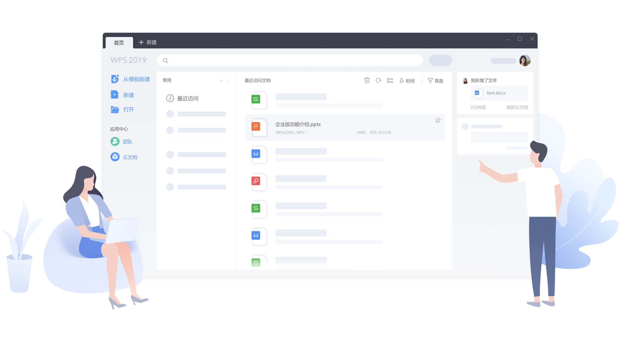Click the refresh icon in document toolbar
Viewport: 624px width, 364px height.
pyautogui.click(x=378, y=80)
